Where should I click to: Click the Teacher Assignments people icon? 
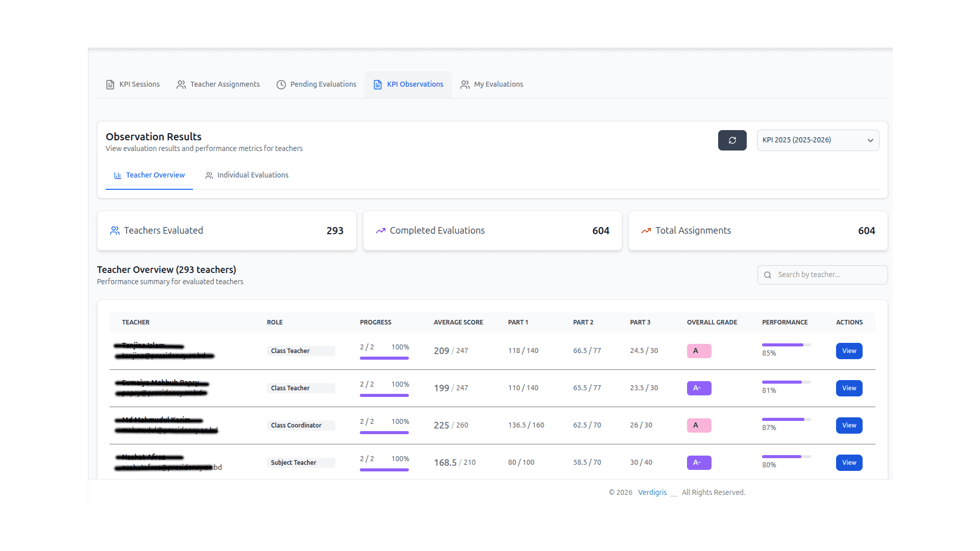[181, 85]
